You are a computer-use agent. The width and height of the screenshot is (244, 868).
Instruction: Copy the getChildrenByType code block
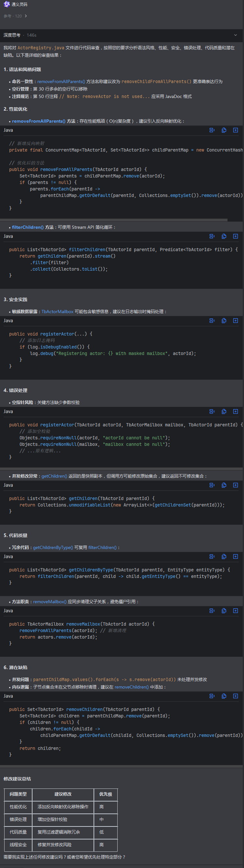[224, 556]
